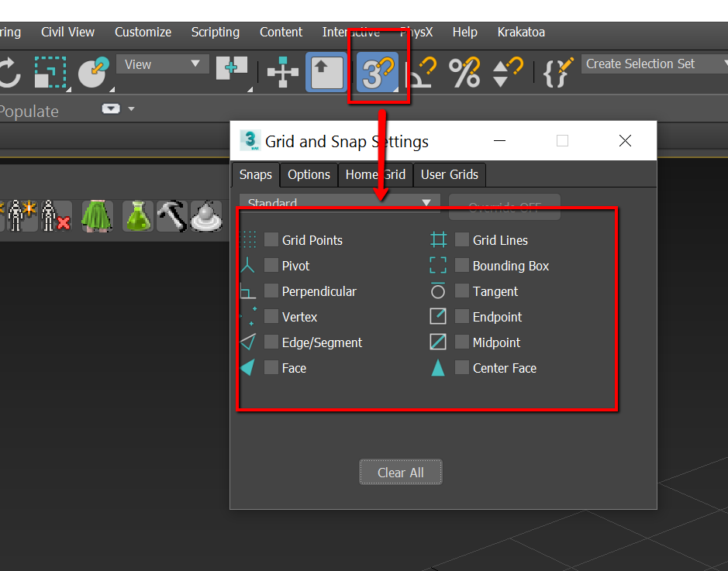728x571 pixels.
Task: Click the figure icon with orange spark
Action: click(22, 216)
